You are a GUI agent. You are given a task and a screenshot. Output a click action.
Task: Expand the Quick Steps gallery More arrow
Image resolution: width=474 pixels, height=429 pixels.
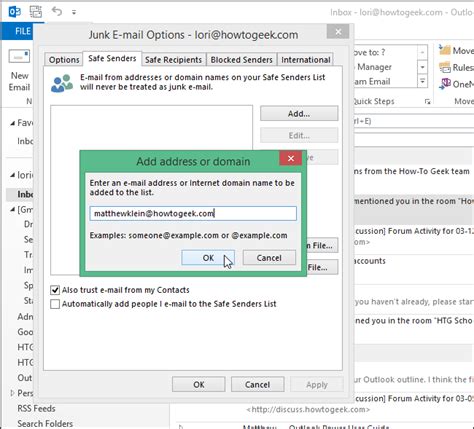pyautogui.click(x=422, y=81)
